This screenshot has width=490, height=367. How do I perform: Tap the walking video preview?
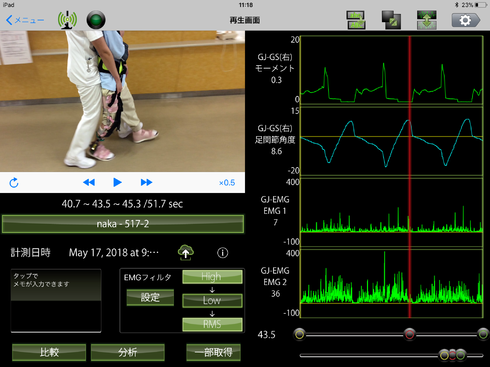point(122,101)
